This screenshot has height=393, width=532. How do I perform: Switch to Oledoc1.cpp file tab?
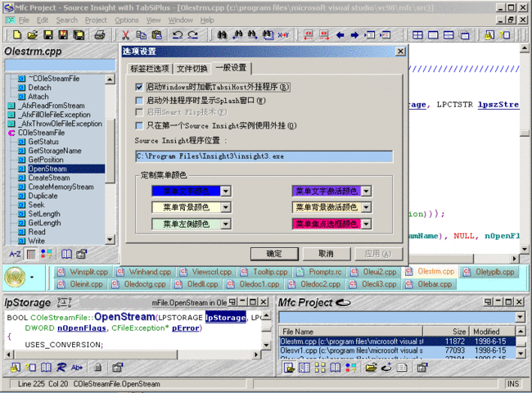tap(253, 284)
